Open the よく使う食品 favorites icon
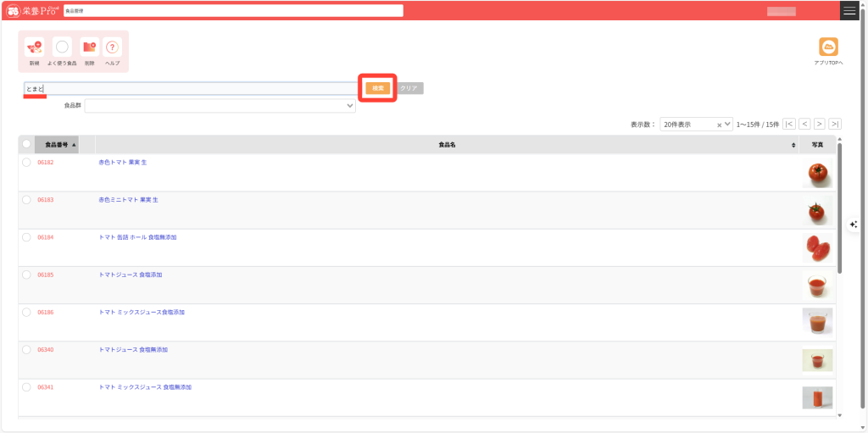 [x=62, y=47]
